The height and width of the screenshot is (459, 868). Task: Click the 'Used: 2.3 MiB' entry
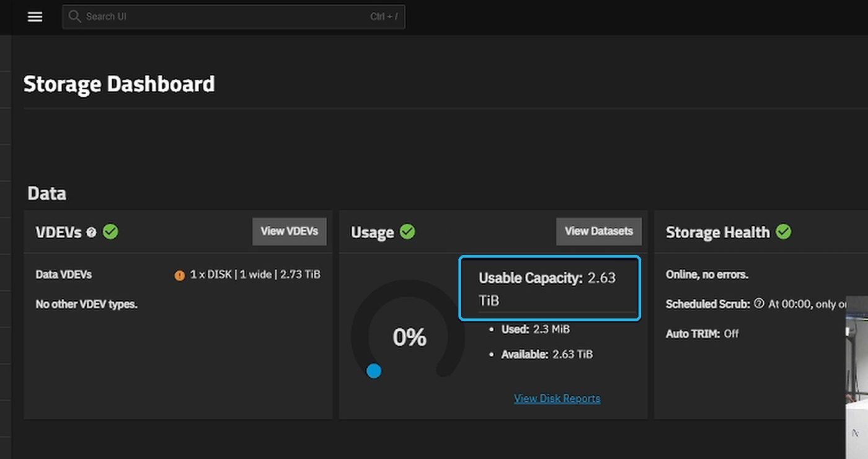pyautogui.click(x=536, y=329)
